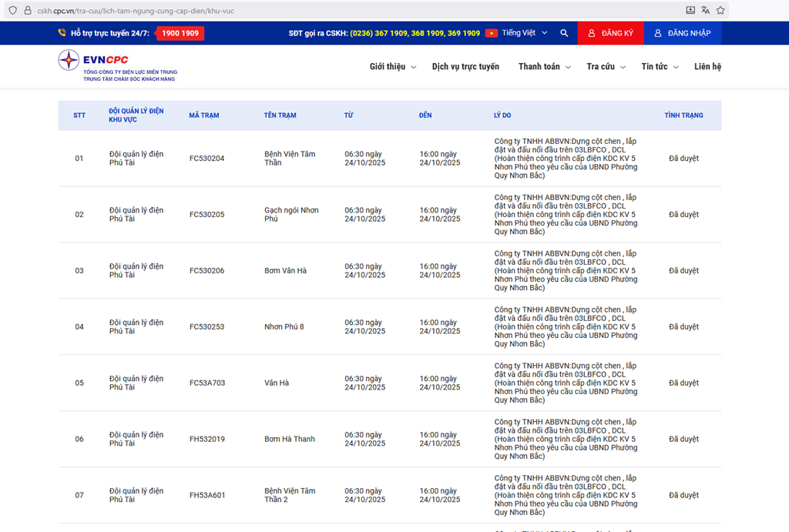Bookmark this page with star icon
The image size is (789, 532).
point(720,11)
